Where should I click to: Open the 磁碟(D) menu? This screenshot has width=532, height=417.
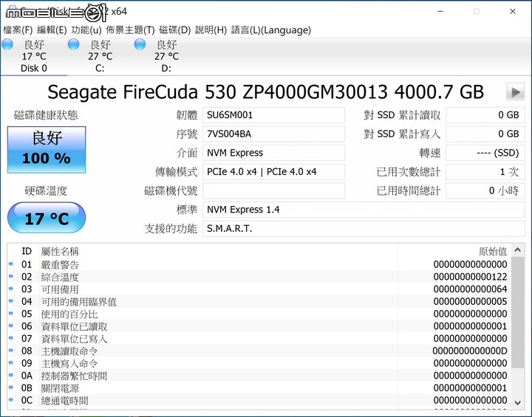pyautogui.click(x=174, y=30)
